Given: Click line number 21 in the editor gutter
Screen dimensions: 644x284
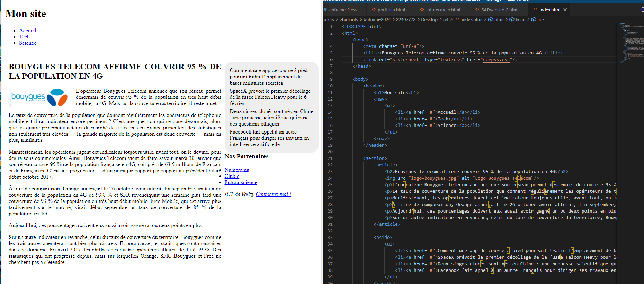Looking at the screenshot, I should click(330, 158).
